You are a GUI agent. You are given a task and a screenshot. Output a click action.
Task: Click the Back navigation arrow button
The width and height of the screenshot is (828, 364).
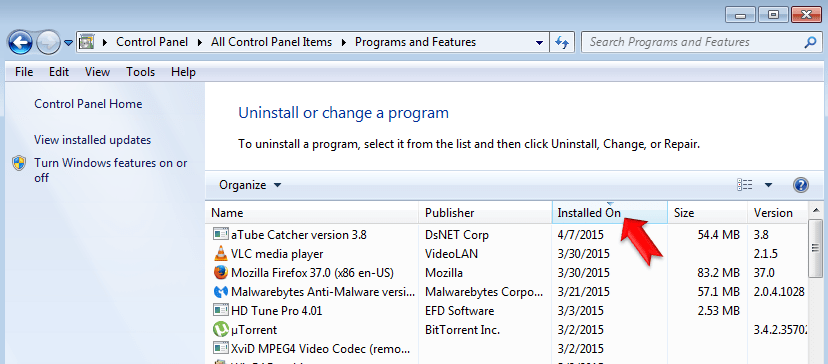[x=21, y=43]
